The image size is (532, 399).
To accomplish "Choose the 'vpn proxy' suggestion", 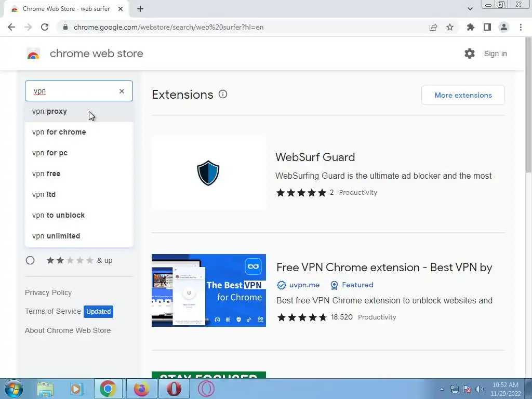I will tap(79, 112).
